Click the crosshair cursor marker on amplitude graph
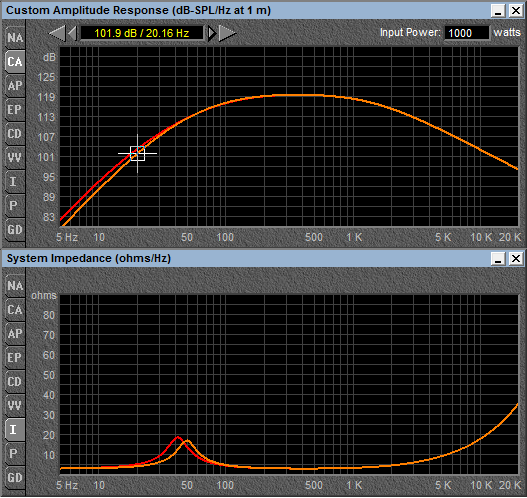527x498 pixels. click(137, 154)
